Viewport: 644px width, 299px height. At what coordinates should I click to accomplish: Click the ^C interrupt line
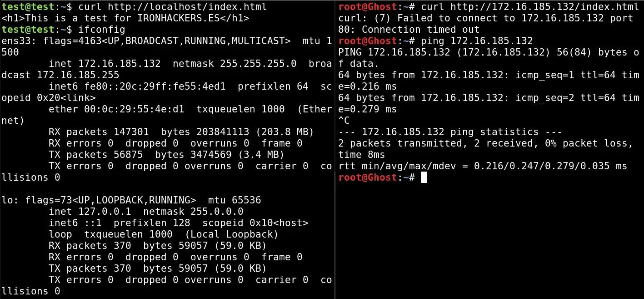coord(344,121)
